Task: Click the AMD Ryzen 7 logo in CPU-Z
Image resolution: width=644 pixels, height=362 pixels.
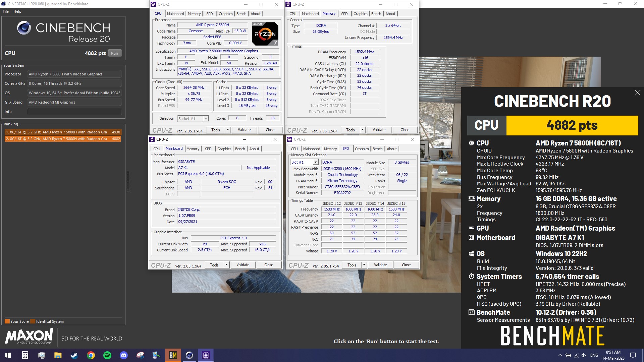Action: pyautogui.click(x=265, y=34)
